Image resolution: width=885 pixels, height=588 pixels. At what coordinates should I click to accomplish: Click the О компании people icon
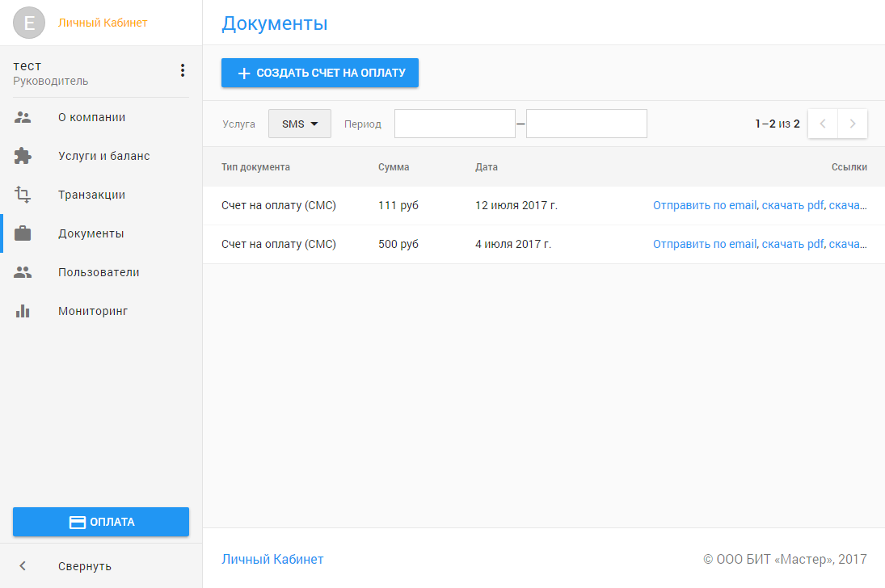[x=23, y=117]
